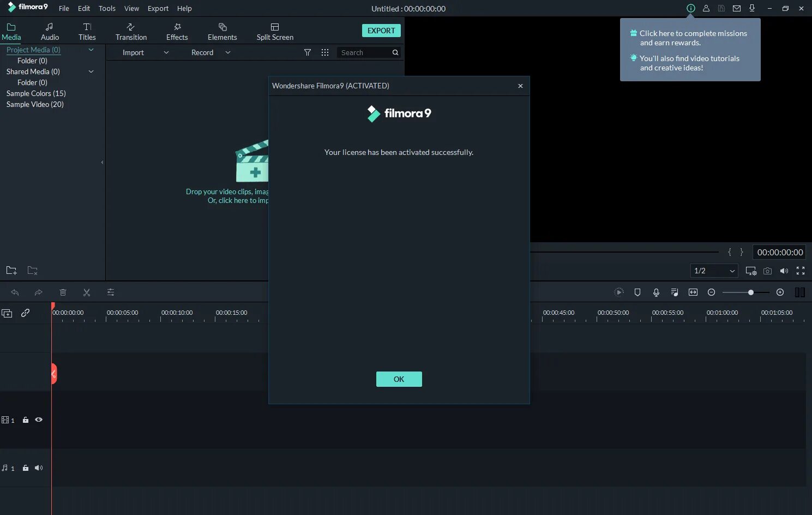This screenshot has width=812, height=515.
Task: Click the add track icon
Action: (x=7, y=313)
